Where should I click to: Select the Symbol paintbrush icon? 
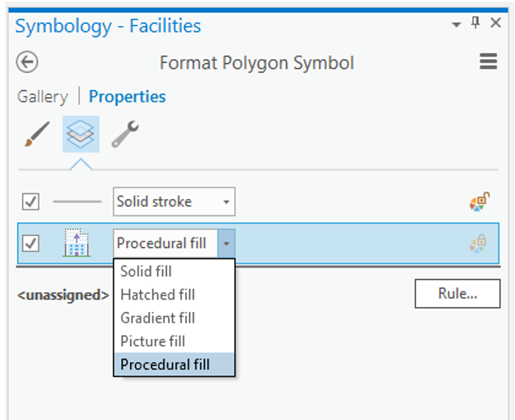tap(36, 134)
